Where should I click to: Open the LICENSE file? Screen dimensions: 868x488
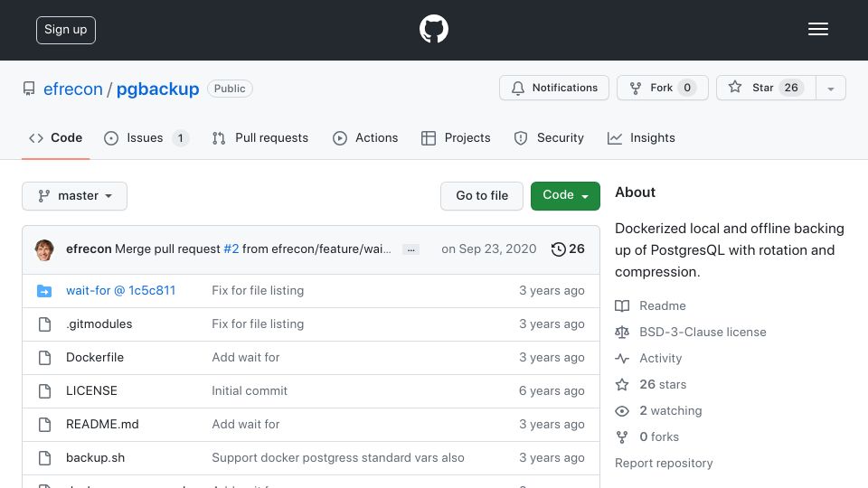point(91,390)
